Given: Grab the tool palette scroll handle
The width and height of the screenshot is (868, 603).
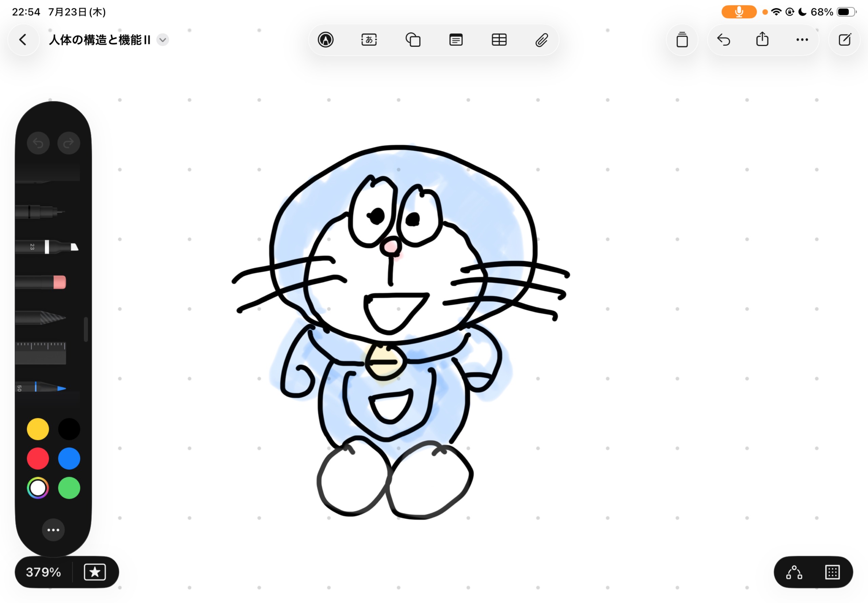Looking at the screenshot, I should (86, 329).
